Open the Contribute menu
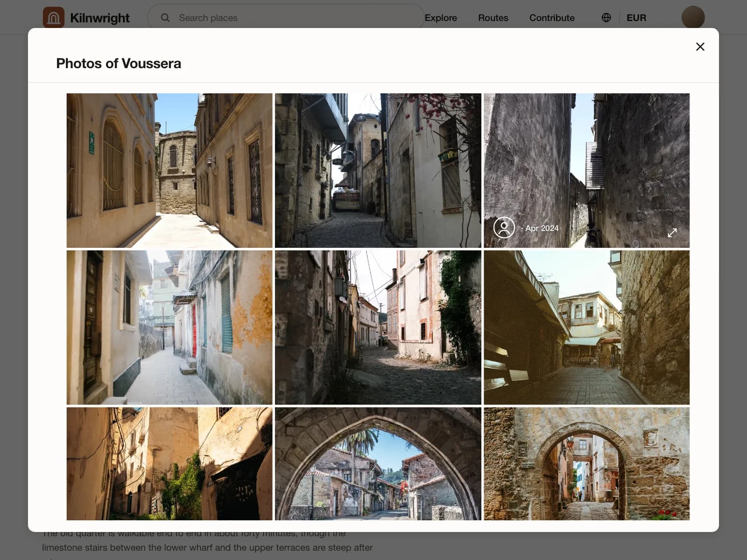Image resolution: width=747 pixels, height=560 pixels. pos(552,18)
